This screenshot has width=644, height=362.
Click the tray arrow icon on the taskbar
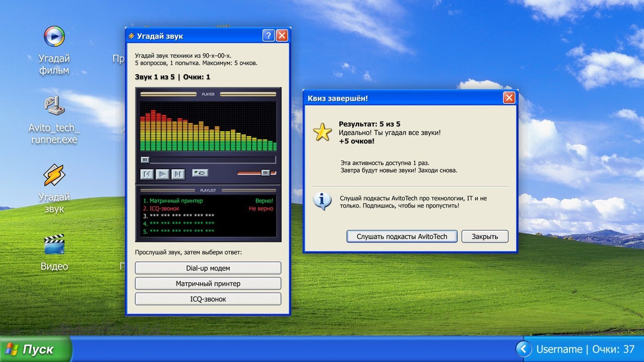tap(523, 349)
